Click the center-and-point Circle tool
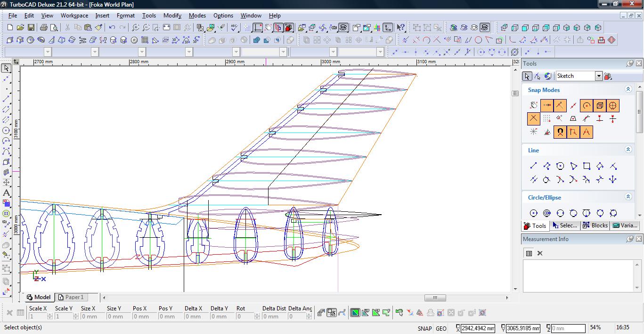The image size is (644, 334). coord(533,213)
